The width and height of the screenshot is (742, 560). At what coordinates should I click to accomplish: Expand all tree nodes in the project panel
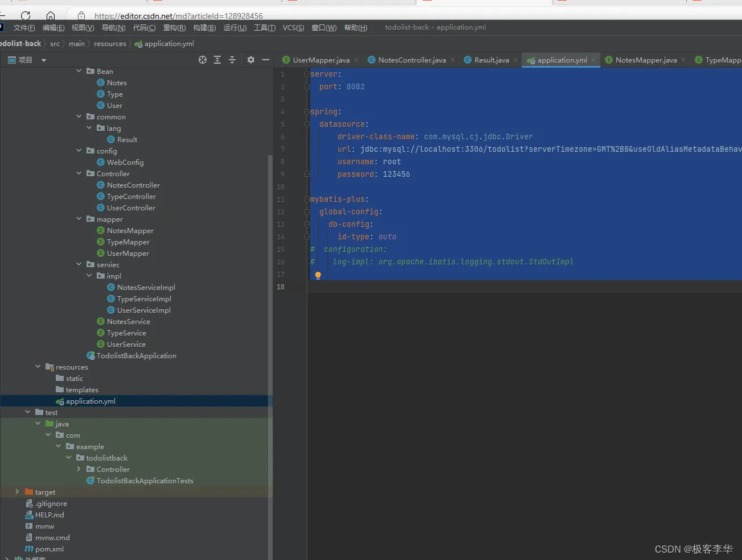point(217,60)
